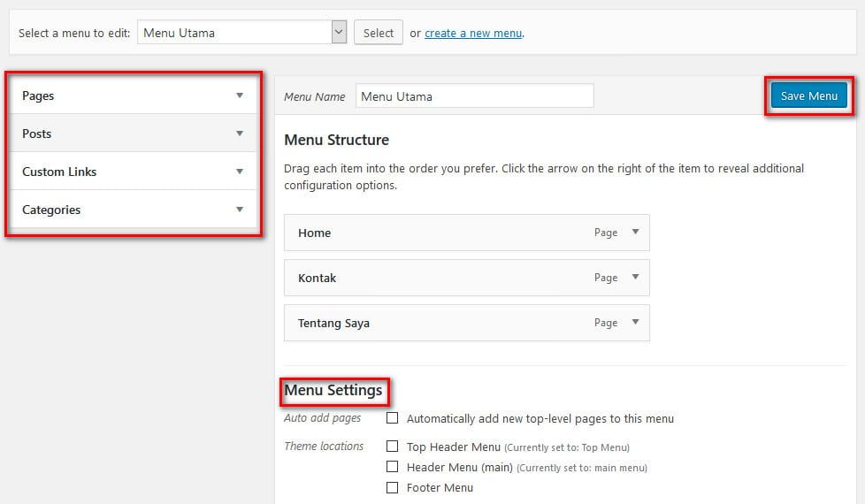This screenshot has width=865, height=504.
Task: Expand the Categories panel arrow
Action: pyautogui.click(x=239, y=210)
